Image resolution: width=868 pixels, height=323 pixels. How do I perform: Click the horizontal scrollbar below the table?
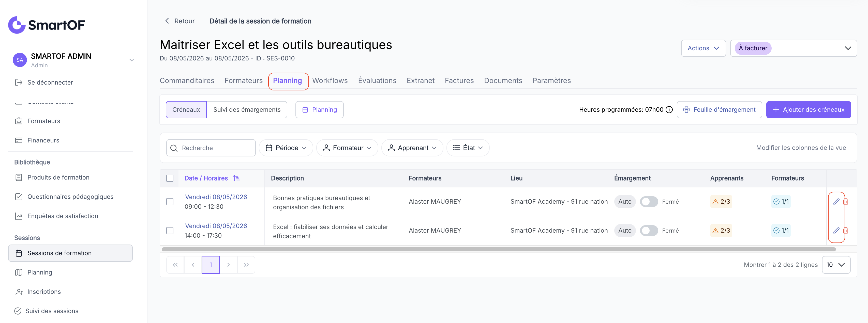tap(499, 249)
